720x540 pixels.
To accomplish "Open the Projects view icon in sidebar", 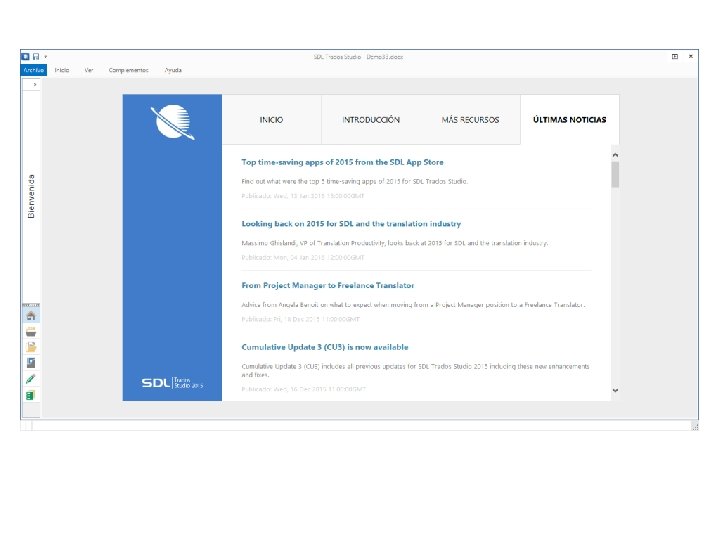I will point(31,332).
